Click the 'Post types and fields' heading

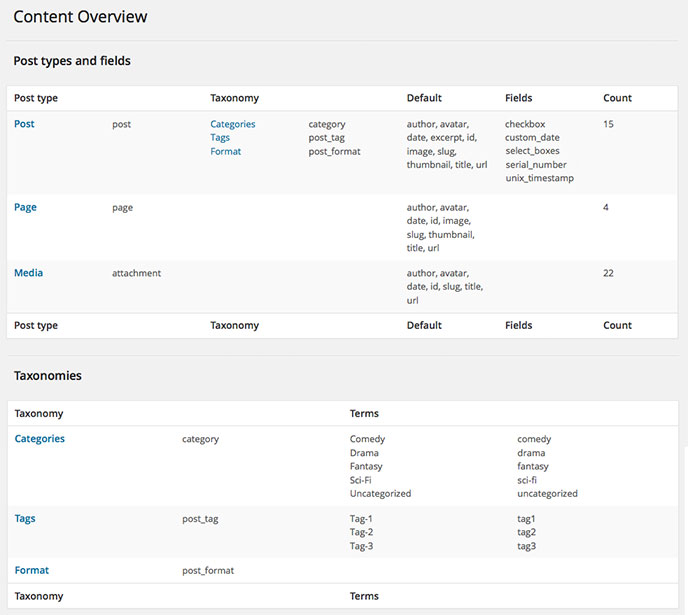72,61
